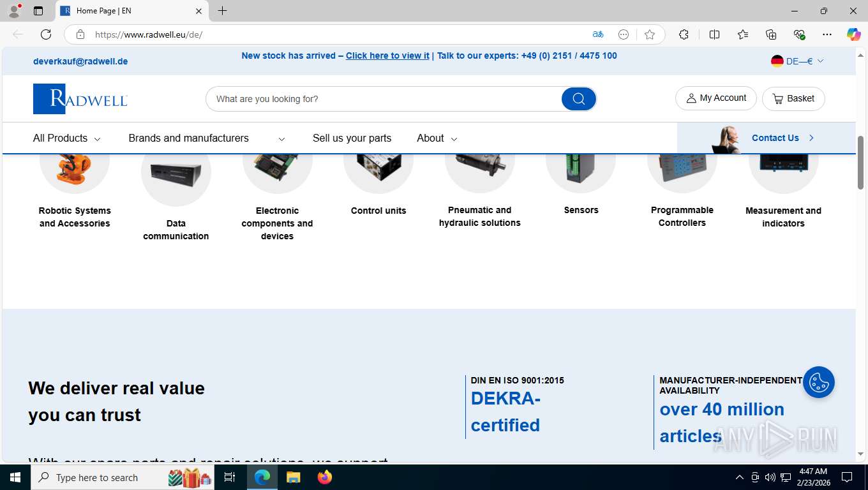This screenshot has width=868, height=490.
Task: Open the browser profile icon
Action: pos(13,11)
